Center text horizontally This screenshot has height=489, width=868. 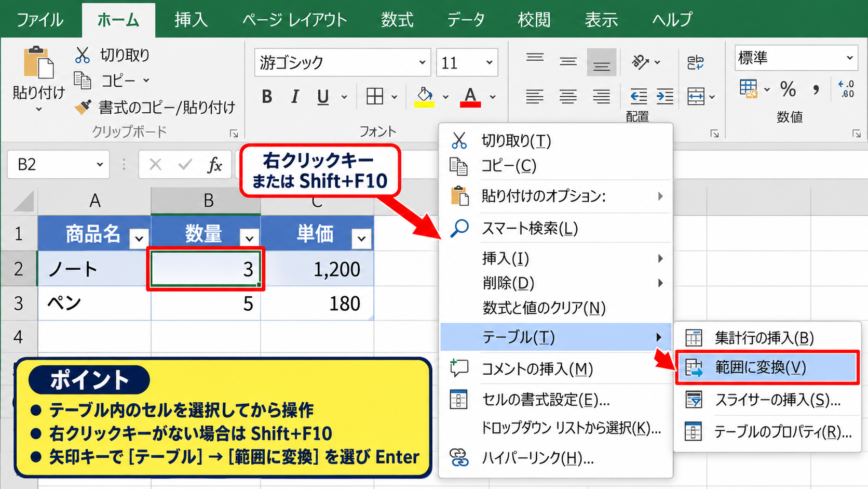pos(568,96)
